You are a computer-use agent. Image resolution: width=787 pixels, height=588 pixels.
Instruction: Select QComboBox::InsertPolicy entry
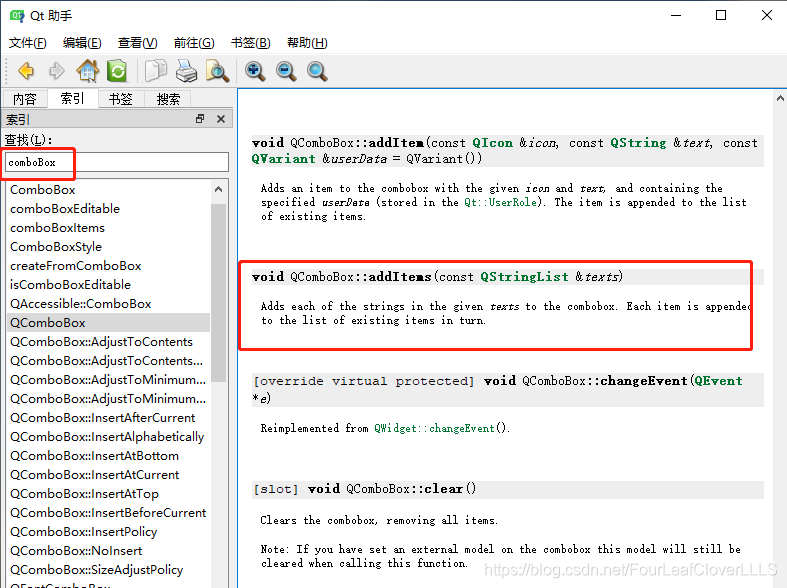109,532
